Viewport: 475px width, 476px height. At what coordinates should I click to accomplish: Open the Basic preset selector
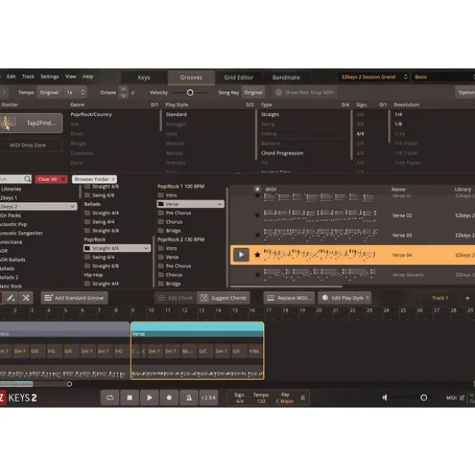coord(443,77)
